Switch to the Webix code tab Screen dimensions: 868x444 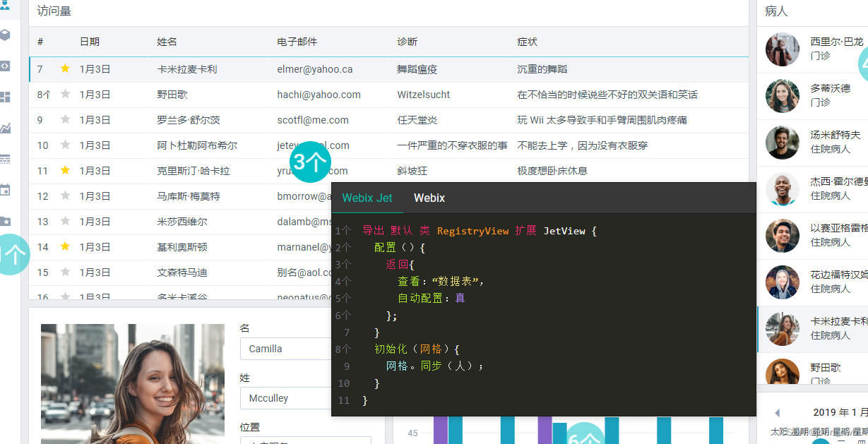pos(429,198)
